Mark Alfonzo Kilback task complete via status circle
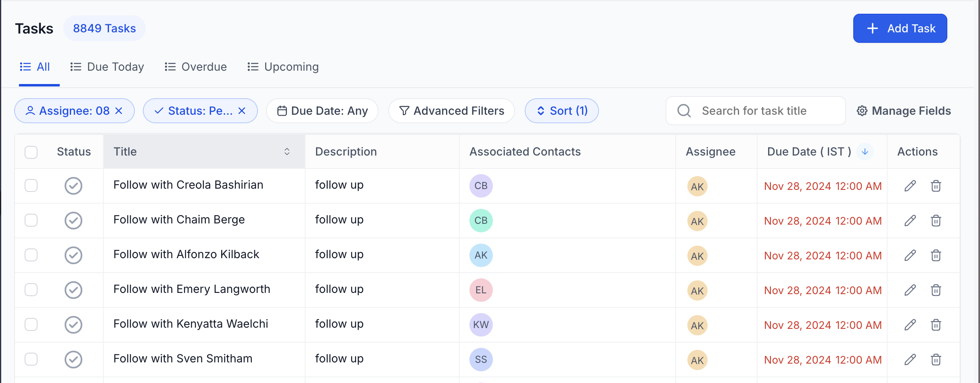The height and width of the screenshot is (383, 980). click(x=73, y=255)
